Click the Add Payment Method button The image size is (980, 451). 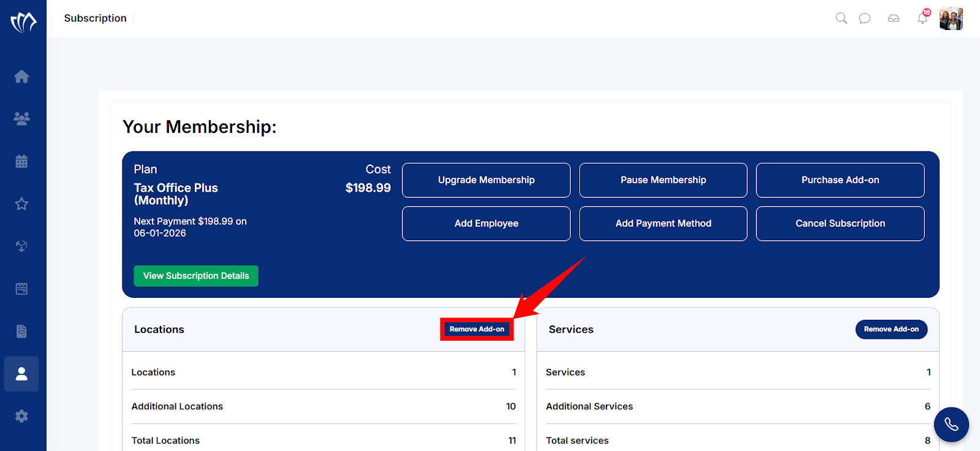click(663, 224)
